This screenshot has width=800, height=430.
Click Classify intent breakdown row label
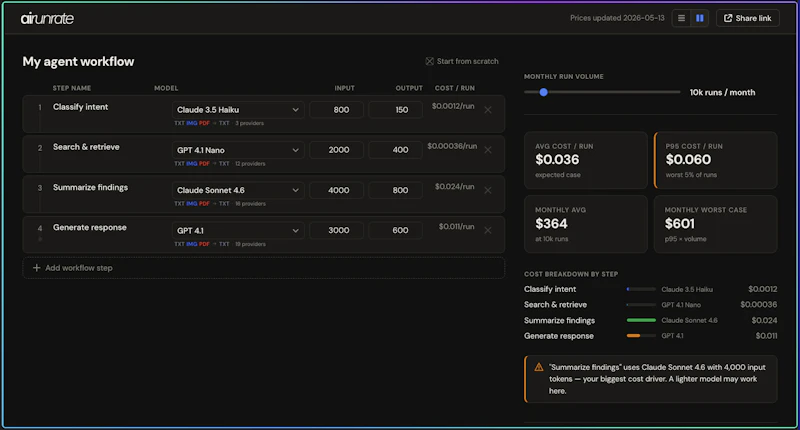coord(550,289)
